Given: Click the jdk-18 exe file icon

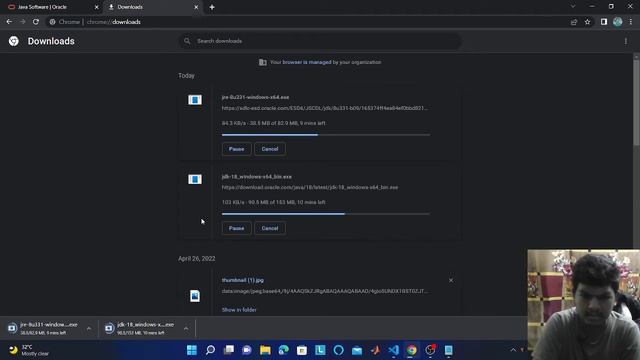Looking at the screenshot, I should point(195,179).
